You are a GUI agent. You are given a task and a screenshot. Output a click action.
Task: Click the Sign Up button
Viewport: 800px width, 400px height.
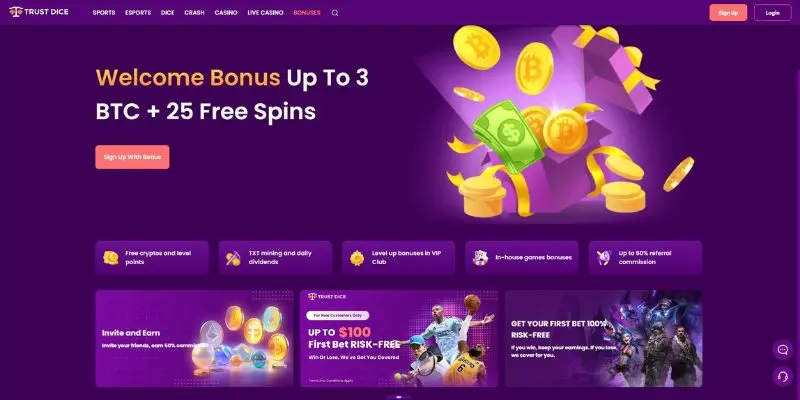728,13
